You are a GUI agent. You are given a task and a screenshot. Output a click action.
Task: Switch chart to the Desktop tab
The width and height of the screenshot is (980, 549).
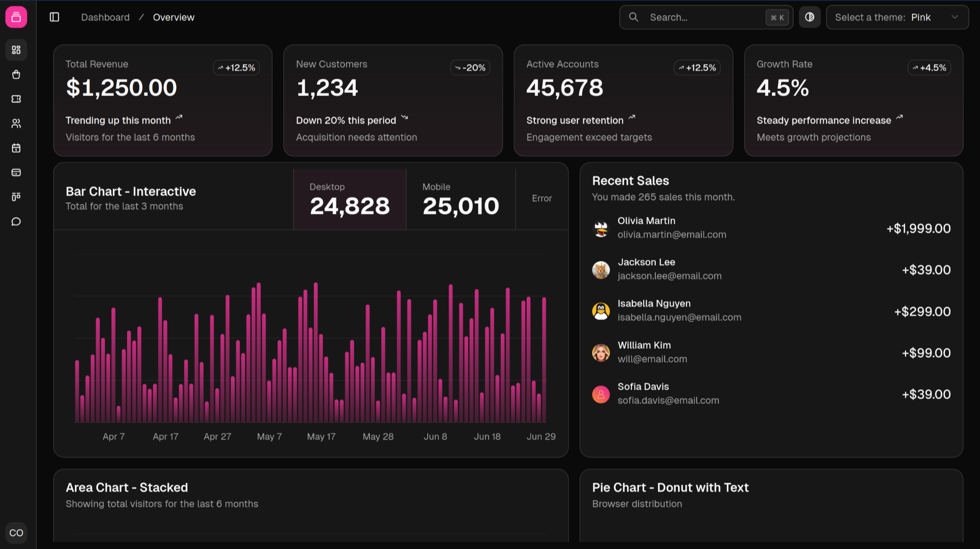tap(350, 199)
